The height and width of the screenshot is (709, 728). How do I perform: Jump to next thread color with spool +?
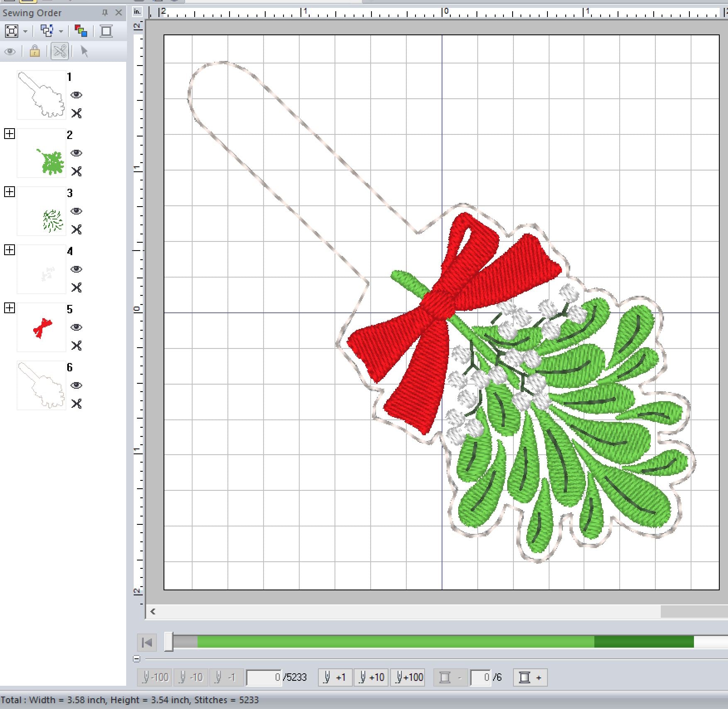click(x=530, y=677)
